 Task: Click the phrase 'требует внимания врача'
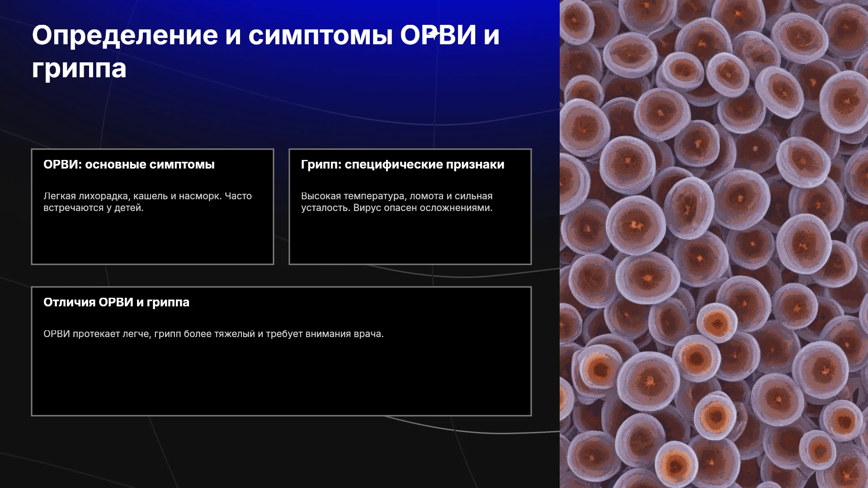[x=323, y=334]
